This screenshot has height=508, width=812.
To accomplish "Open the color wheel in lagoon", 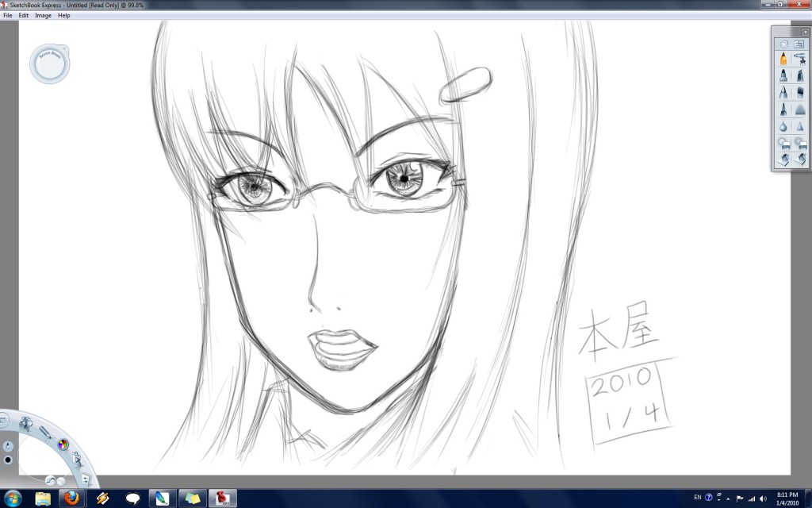I will (63, 444).
